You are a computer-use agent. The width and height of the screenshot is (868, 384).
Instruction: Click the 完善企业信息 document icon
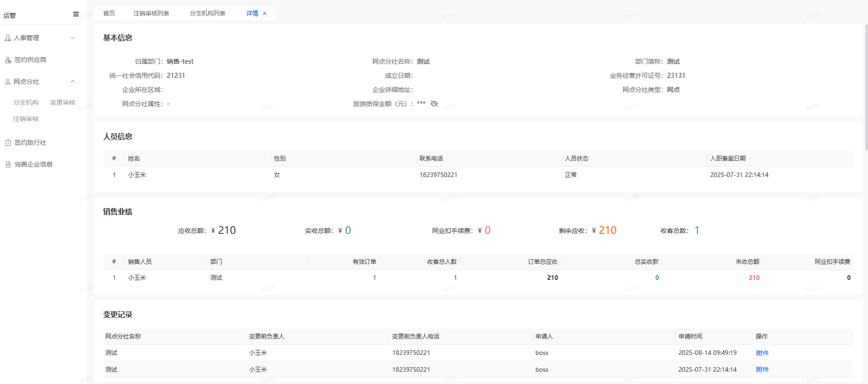pos(8,164)
